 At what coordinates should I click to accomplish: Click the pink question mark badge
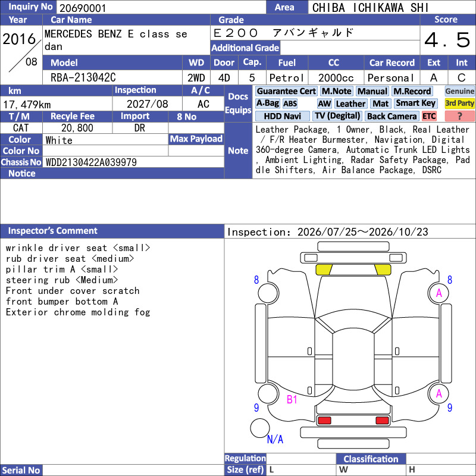pyautogui.click(x=459, y=116)
